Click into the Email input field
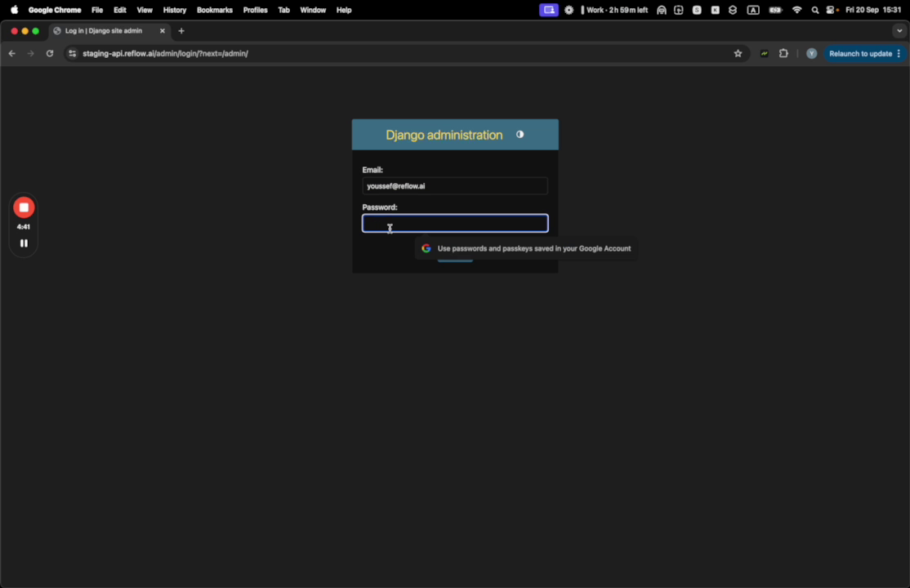The image size is (910, 588). click(x=455, y=186)
